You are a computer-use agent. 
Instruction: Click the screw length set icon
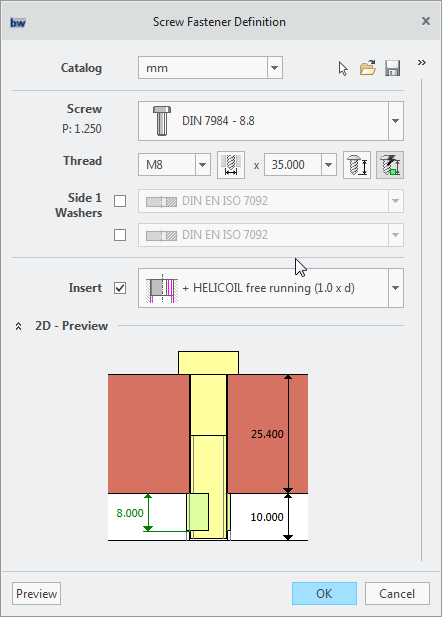(357, 165)
